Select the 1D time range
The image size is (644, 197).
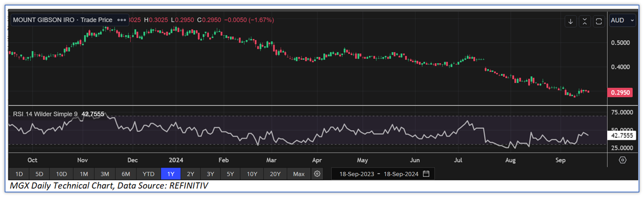tap(19, 173)
